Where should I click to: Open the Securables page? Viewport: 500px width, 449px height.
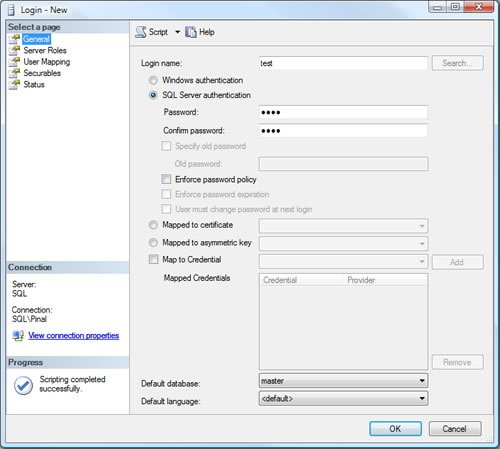pos(42,73)
